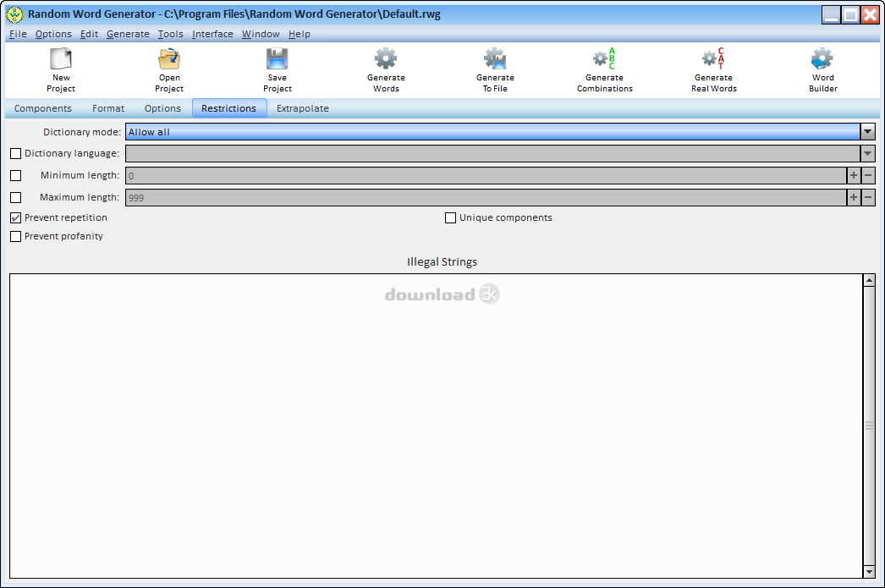Click the Minimum length input field

pos(486,175)
